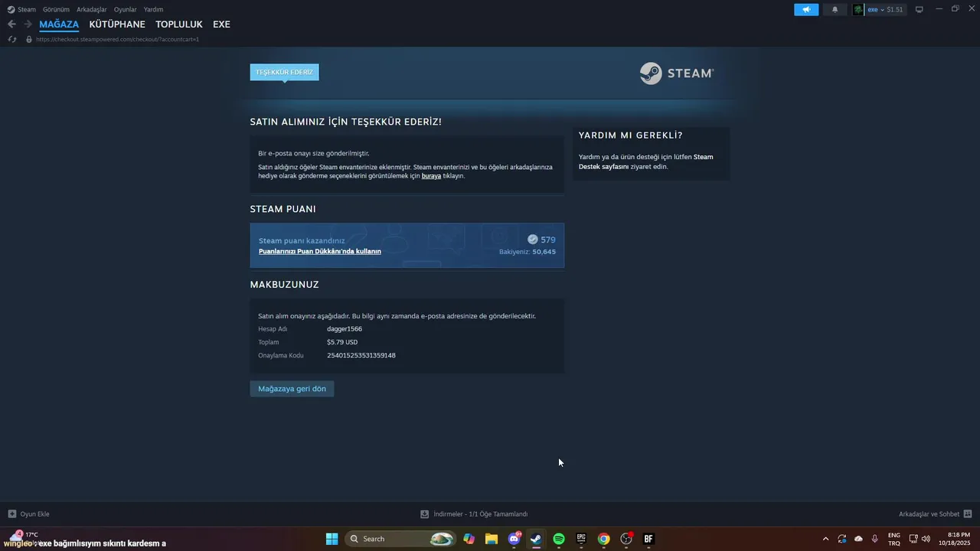Open Steam announcements megaphone button
Viewport: 980px width, 551px height.
click(806, 9)
